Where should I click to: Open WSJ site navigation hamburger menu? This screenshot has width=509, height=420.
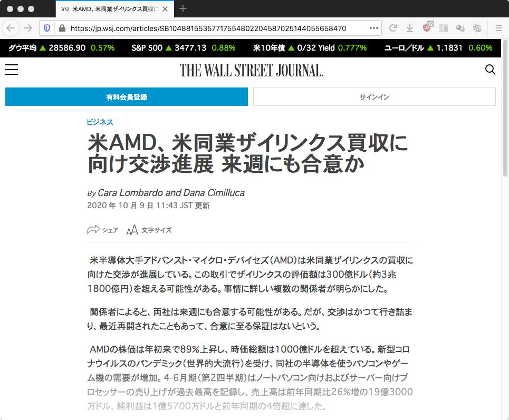coord(12,70)
